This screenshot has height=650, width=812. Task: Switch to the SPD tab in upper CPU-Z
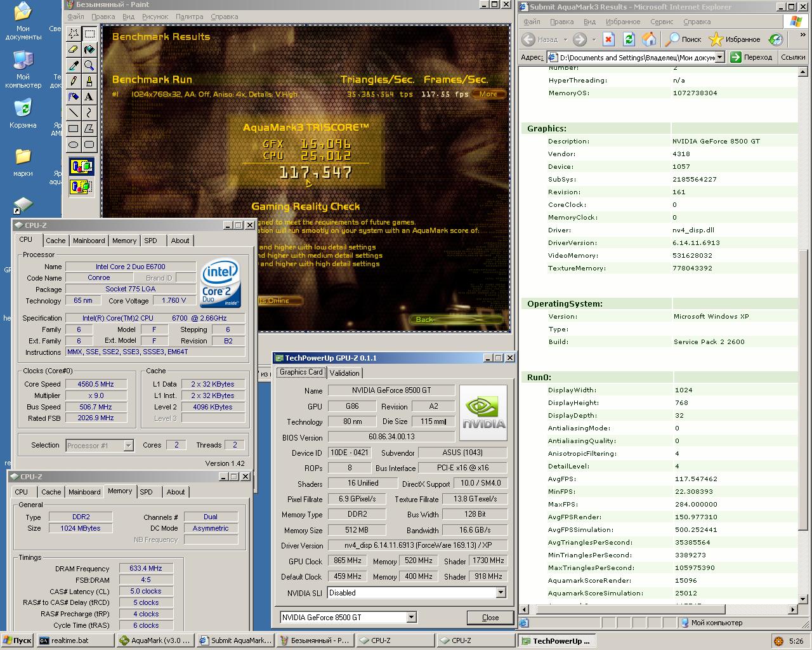[150, 241]
